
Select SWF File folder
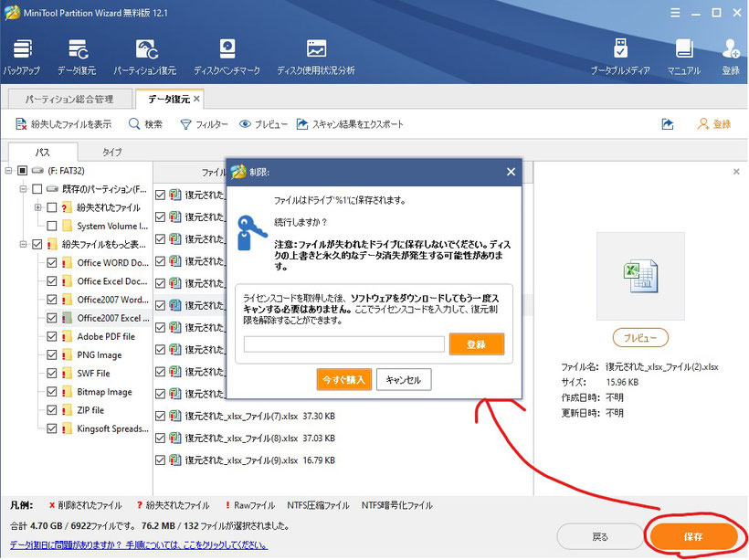coord(93,373)
